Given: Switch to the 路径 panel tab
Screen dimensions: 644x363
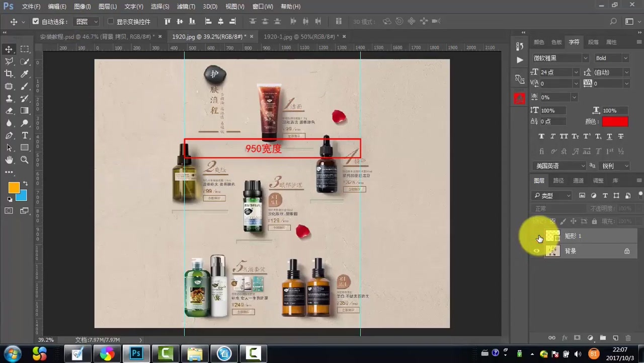Looking at the screenshot, I should tap(558, 181).
